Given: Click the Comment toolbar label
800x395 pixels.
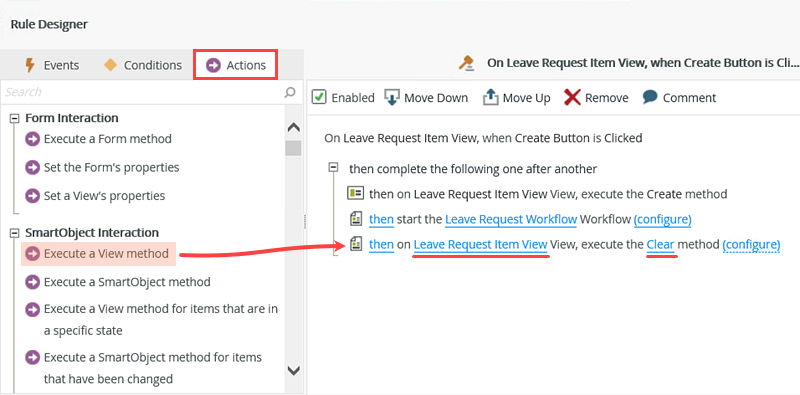Looking at the screenshot, I should coord(689,97).
